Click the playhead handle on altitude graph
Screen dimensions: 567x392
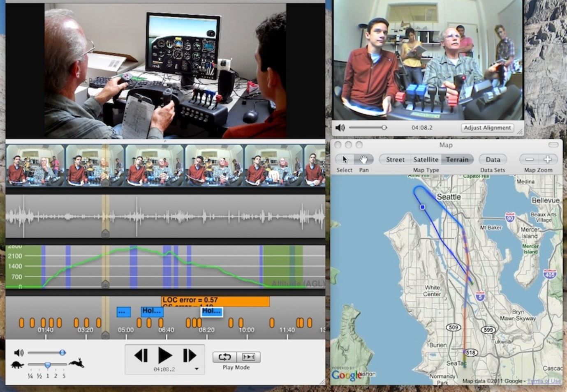(x=105, y=284)
